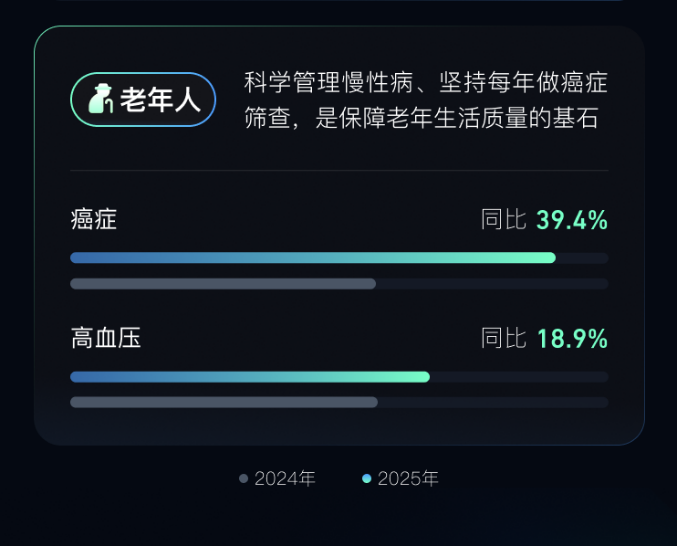This screenshot has width=677, height=546.
Task: Click the 癌症 category label
Action: (x=94, y=219)
